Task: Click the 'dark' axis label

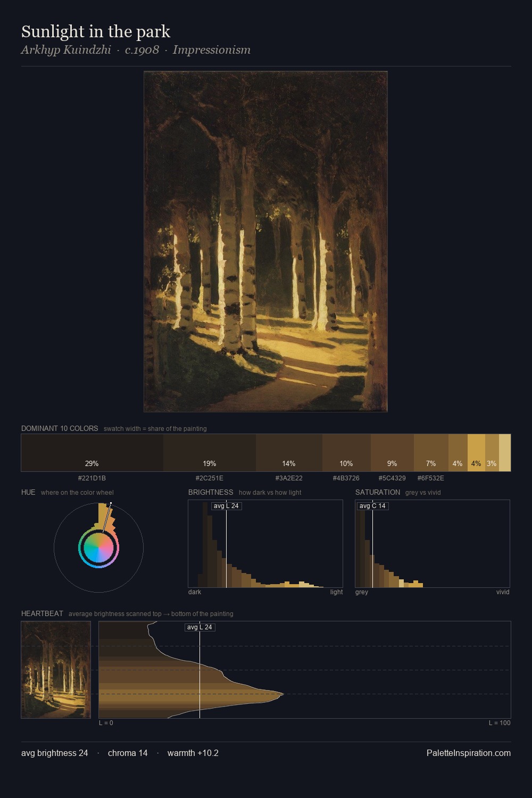Action: click(195, 592)
